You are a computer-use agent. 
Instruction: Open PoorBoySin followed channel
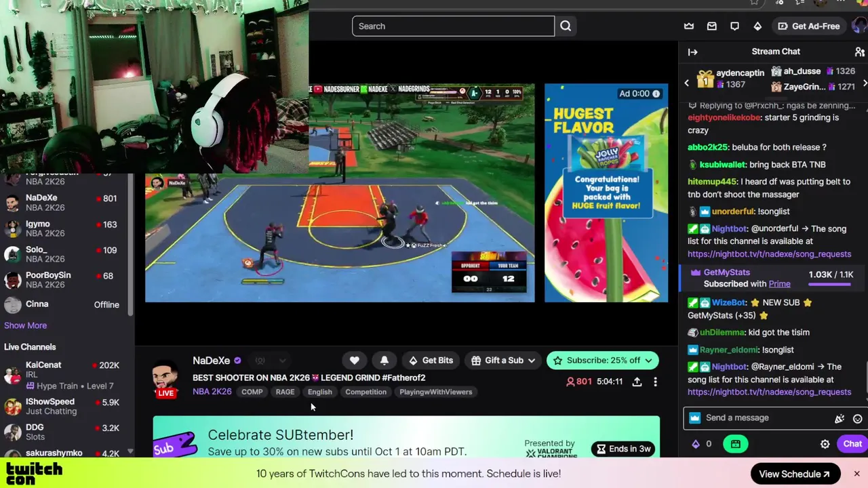pyautogui.click(x=64, y=280)
